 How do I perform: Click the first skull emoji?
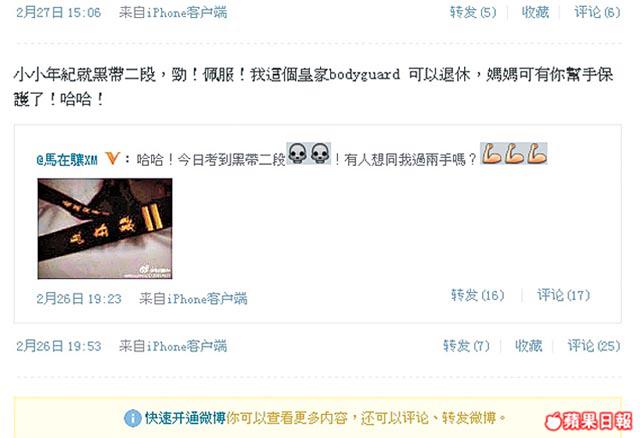(298, 154)
